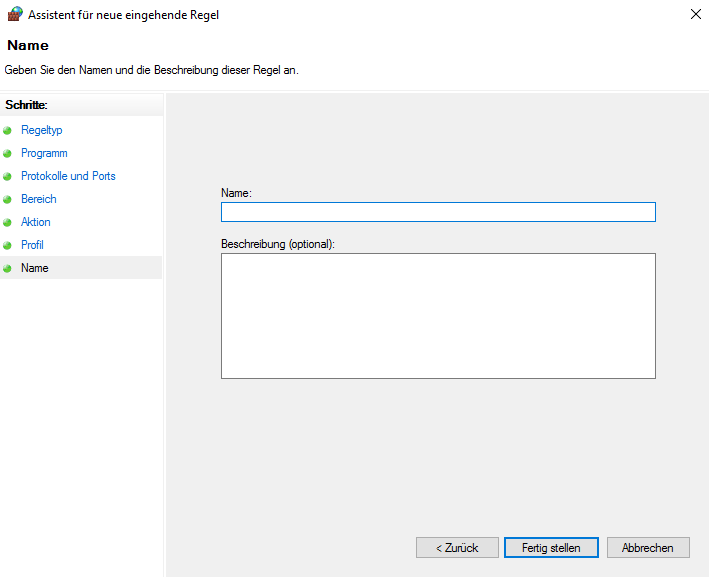Screen dimensions: 709x577
Task: Return to the Profil step
Action: point(32,245)
